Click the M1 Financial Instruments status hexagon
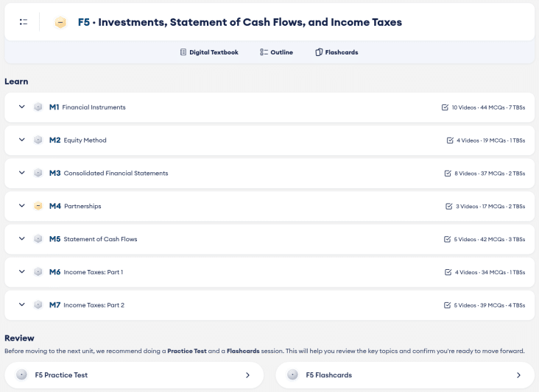 click(x=38, y=107)
